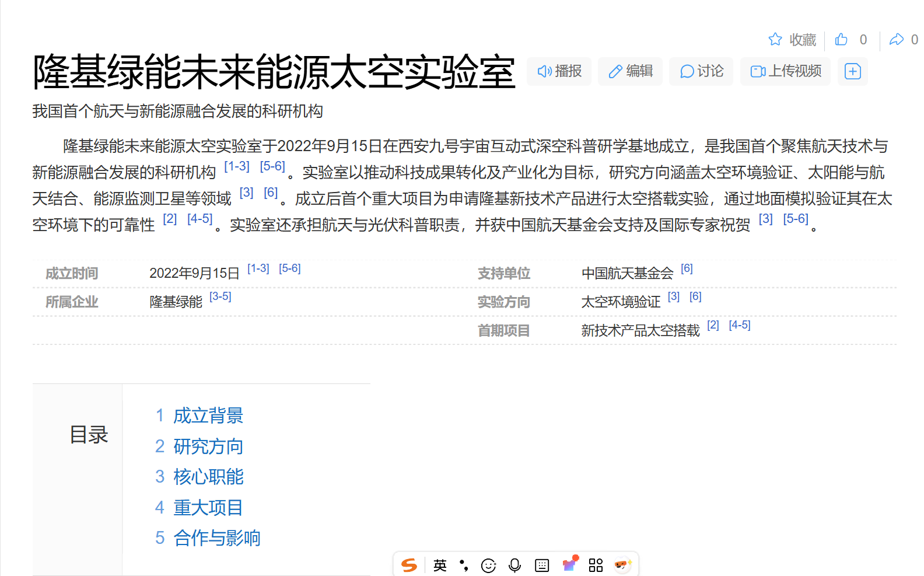The width and height of the screenshot is (924, 576).
Task: Click the pencil icon in the 编辑 button
Action: (615, 71)
